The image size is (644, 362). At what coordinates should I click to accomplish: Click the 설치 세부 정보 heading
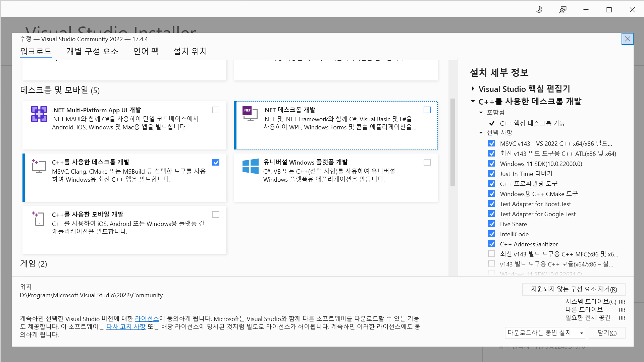(x=499, y=72)
